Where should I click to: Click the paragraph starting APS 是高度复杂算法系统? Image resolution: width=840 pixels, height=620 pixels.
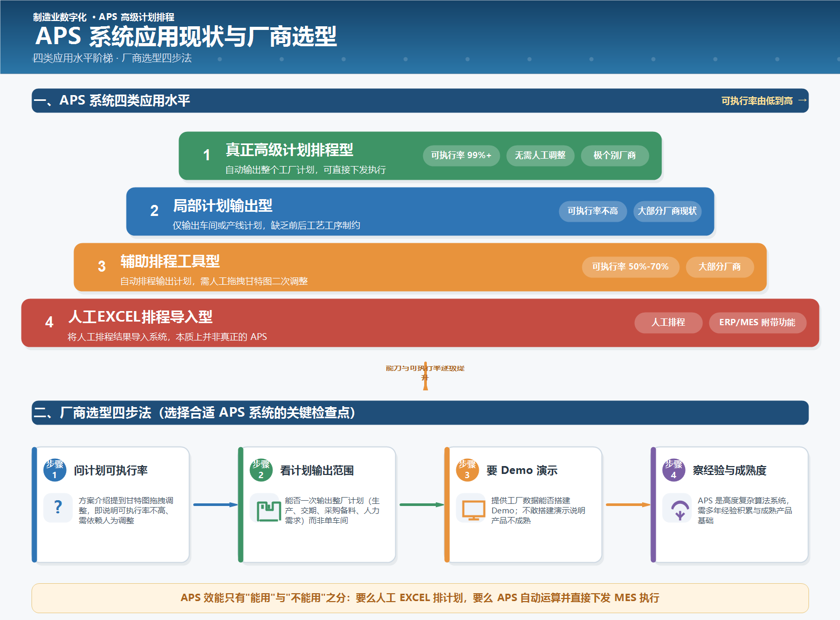click(x=745, y=510)
